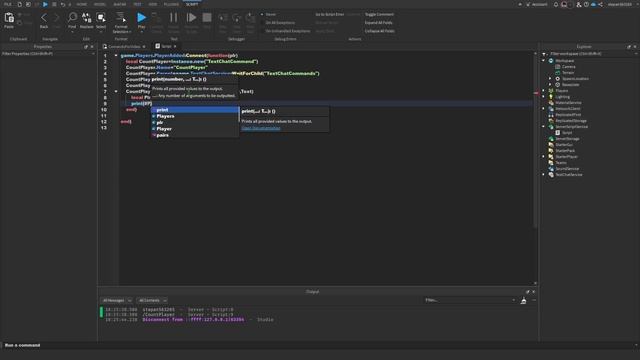Click Step Into debugger icon
This screenshot has height=360, width=640.
pos(223,18)
